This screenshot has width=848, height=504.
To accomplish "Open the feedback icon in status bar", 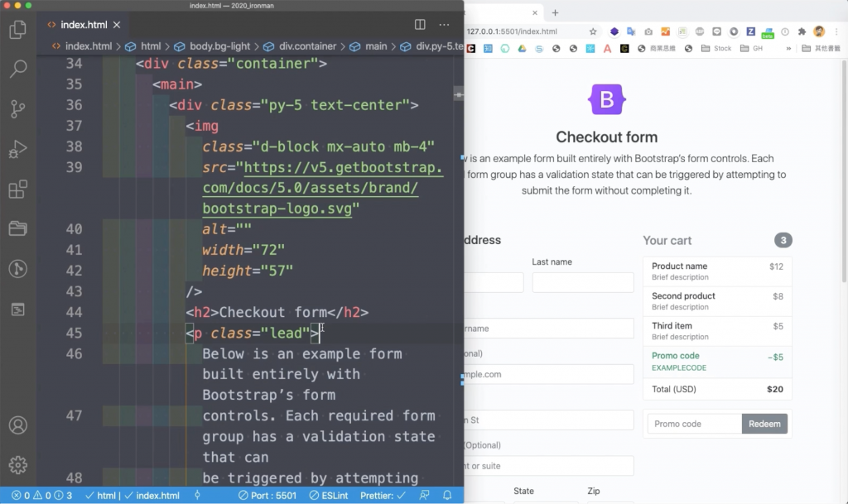I will click(x=425, y=496).
